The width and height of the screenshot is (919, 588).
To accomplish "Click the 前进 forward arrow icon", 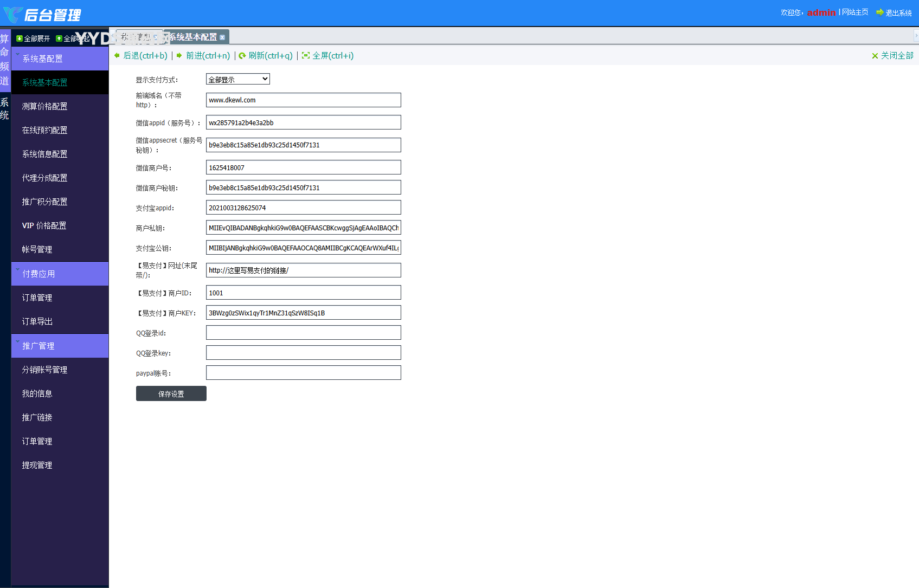I will 179,55.
